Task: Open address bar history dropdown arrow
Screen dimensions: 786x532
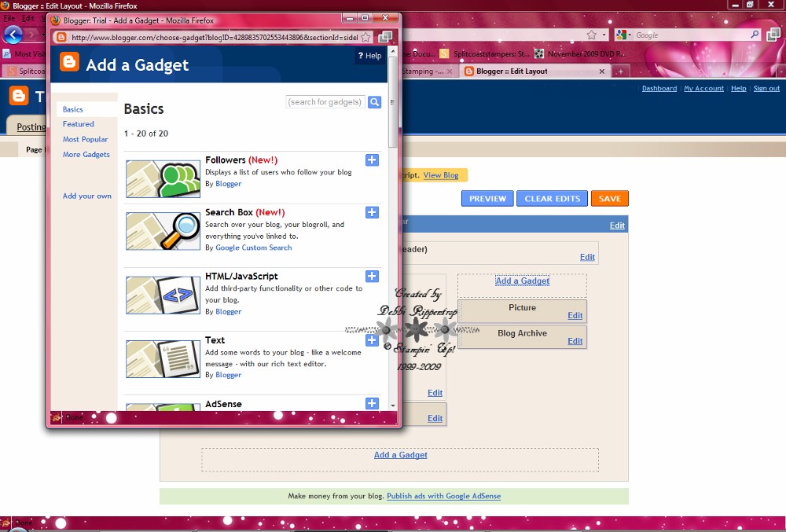Action: [x=604, y=35]
